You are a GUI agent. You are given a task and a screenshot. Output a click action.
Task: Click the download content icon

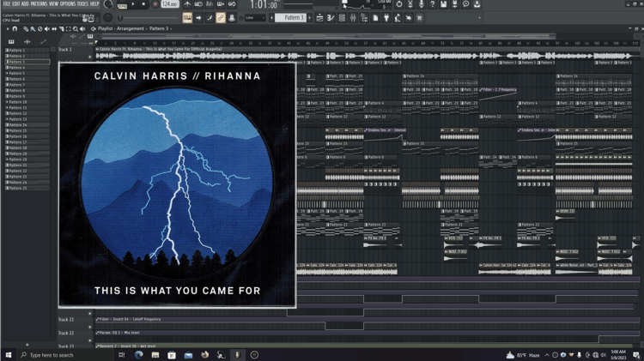pos(477,4)
